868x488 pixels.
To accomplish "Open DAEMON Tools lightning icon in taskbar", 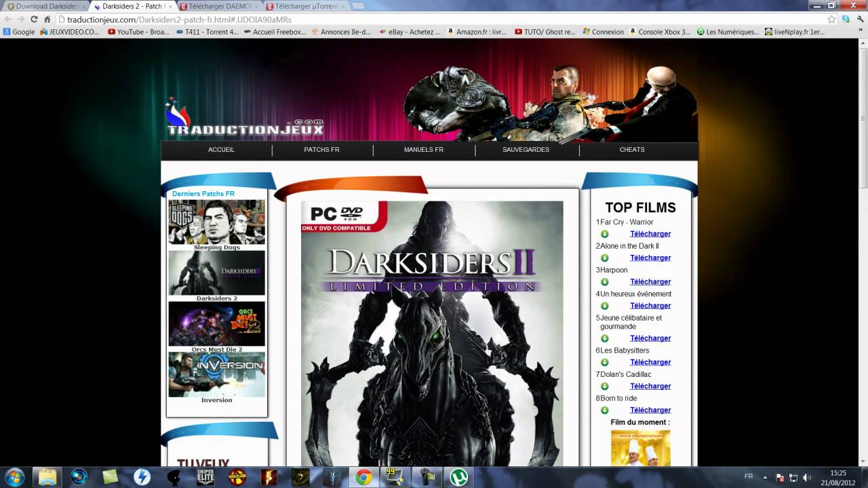I will 142,476.
